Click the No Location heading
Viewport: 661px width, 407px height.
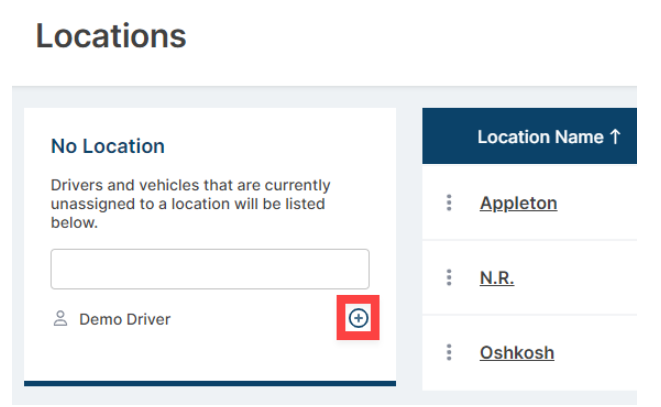point(107,146)
